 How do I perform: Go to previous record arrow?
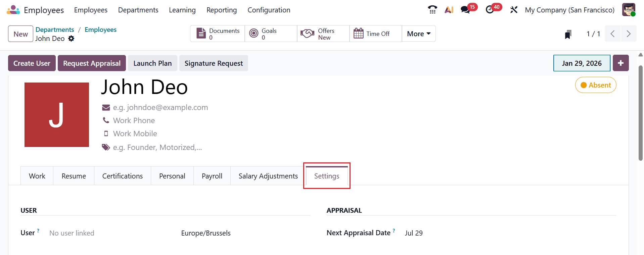coord(612,34)
